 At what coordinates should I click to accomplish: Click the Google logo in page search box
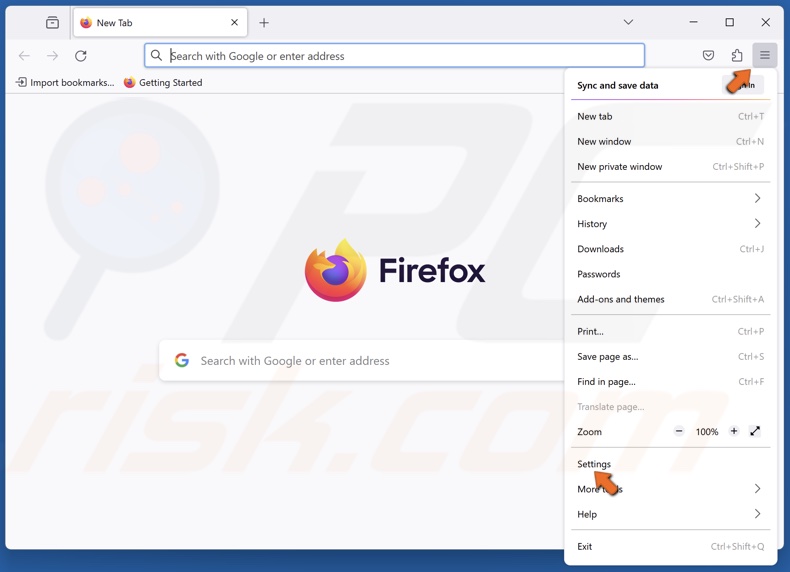click(182, 360)
